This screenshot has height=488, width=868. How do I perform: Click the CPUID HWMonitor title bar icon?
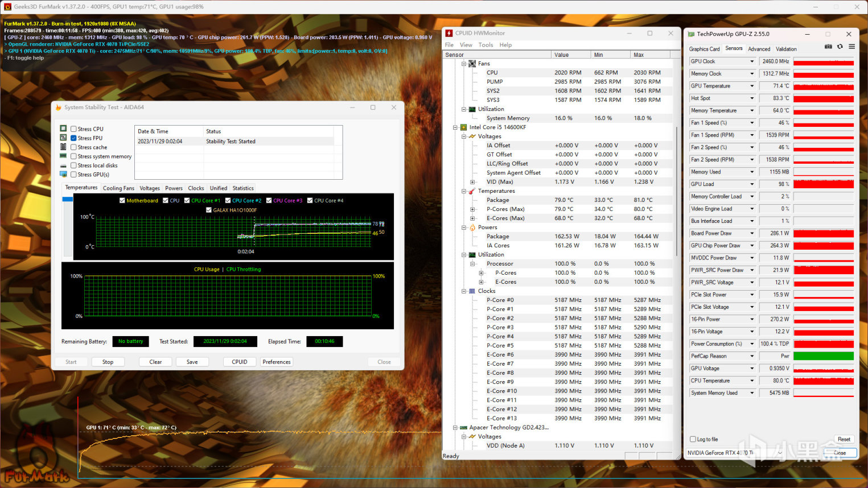click(449, 33)
